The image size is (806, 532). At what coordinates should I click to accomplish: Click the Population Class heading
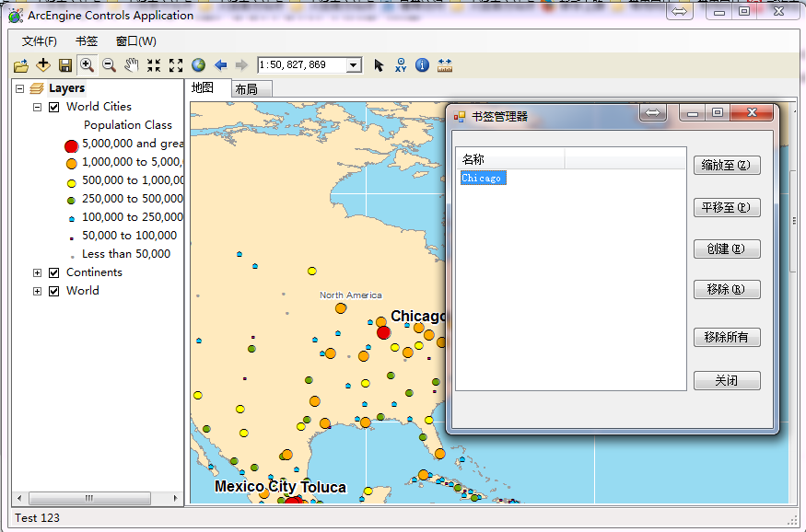click(128, 125)
